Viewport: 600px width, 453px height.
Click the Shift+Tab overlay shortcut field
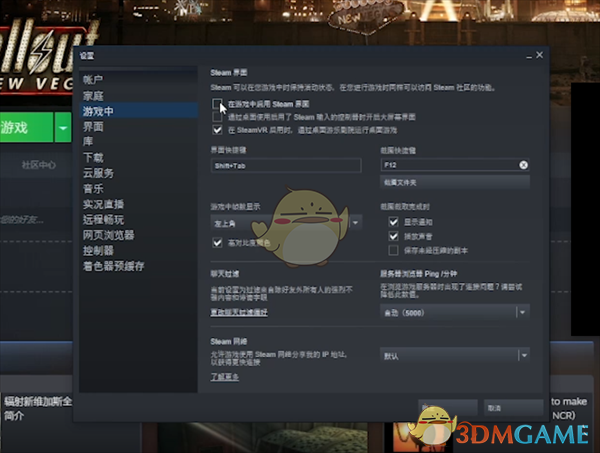coord(286,166)
